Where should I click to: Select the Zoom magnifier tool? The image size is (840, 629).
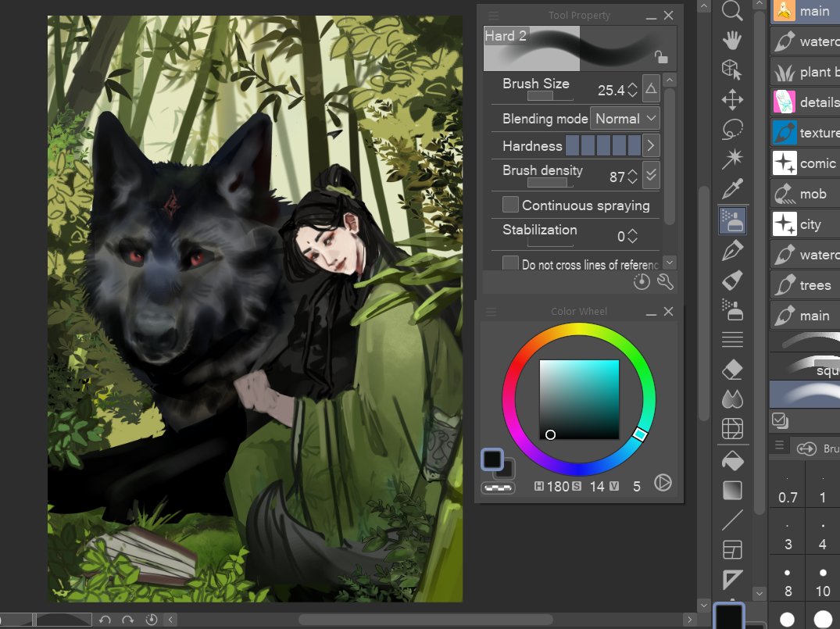[x=732, y=11]
